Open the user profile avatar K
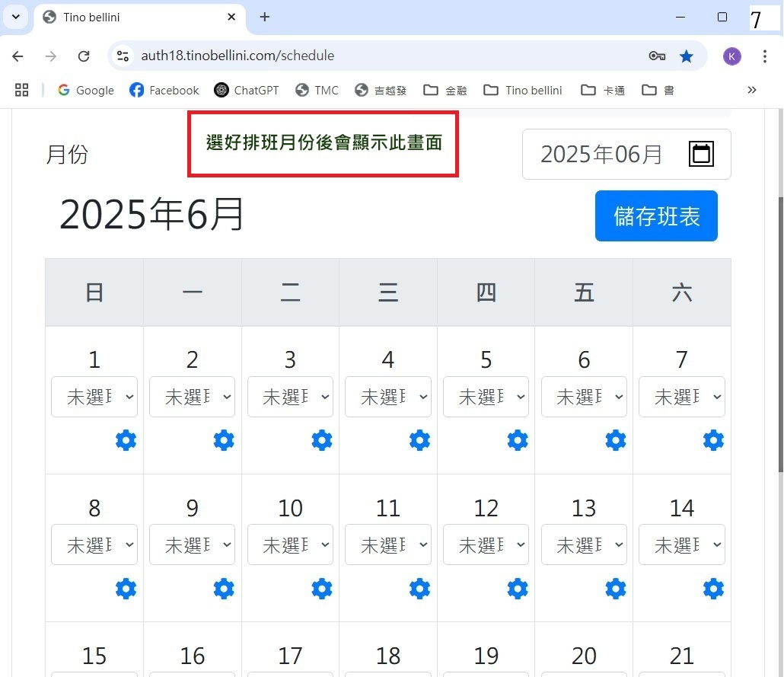This screenshot has width=784, height=677. pos(731,56)
